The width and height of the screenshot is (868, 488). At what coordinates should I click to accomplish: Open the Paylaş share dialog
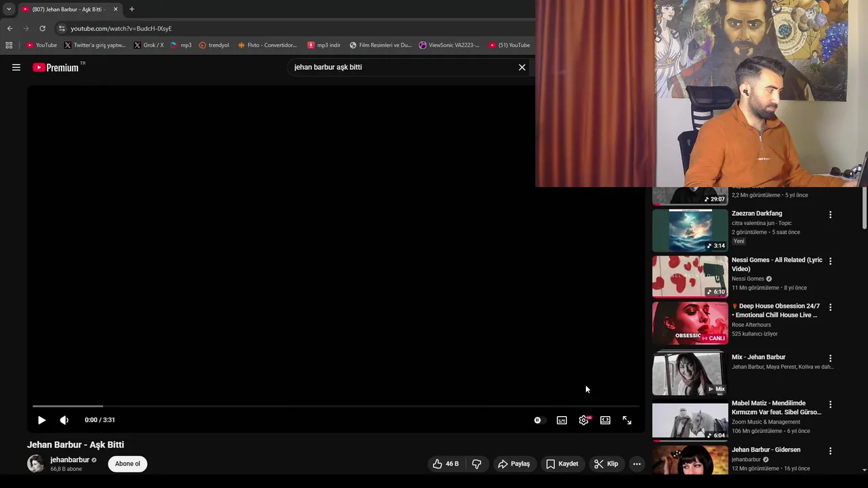point(513,464)
